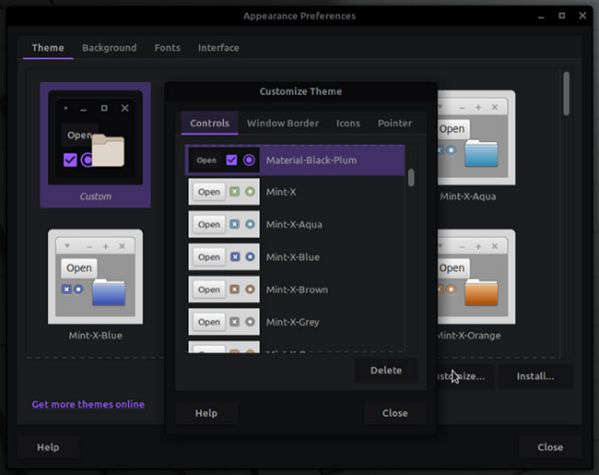Choose Mint-X-Blue controls entry
This screenshot has height=475, width=599.
click(295, 257)
